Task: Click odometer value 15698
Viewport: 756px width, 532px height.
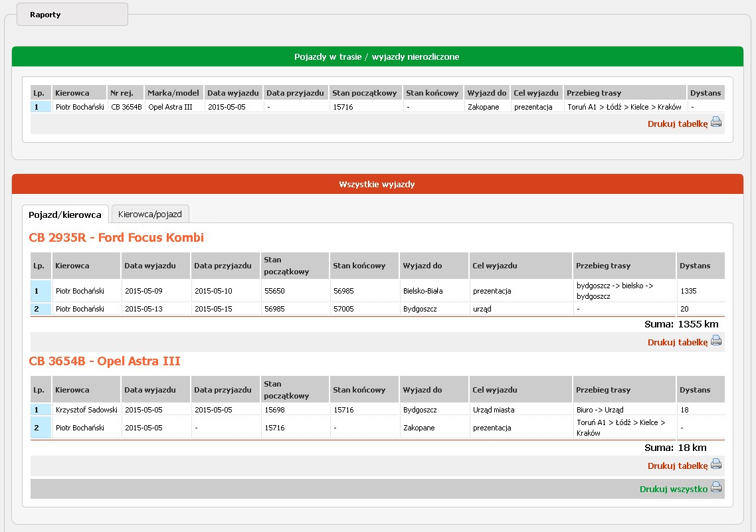Action: pos(275,410)
